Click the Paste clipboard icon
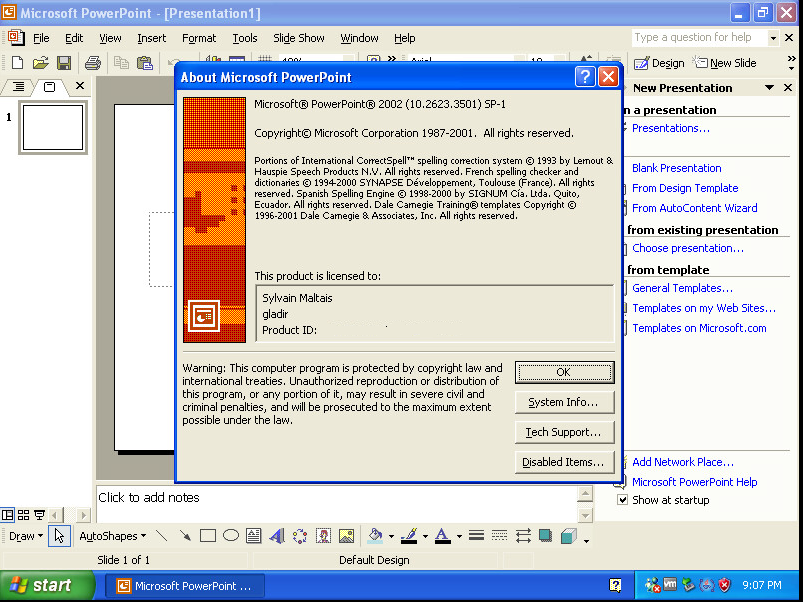Image resolution: width=803 pixels, height=602 pixels. 145,63
